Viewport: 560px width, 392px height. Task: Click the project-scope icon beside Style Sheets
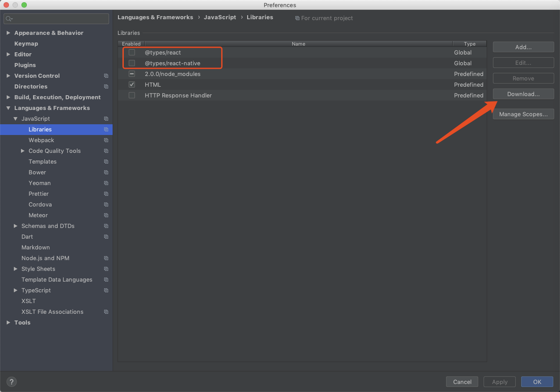tap(106, 269)
